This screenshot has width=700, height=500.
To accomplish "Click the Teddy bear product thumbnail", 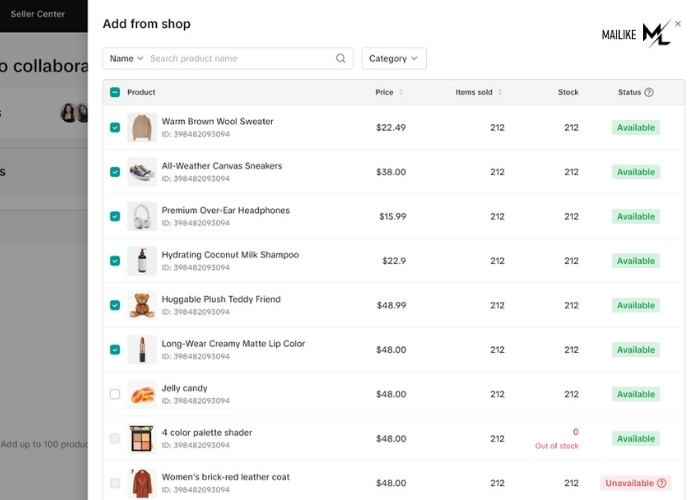I will (142, 305).
